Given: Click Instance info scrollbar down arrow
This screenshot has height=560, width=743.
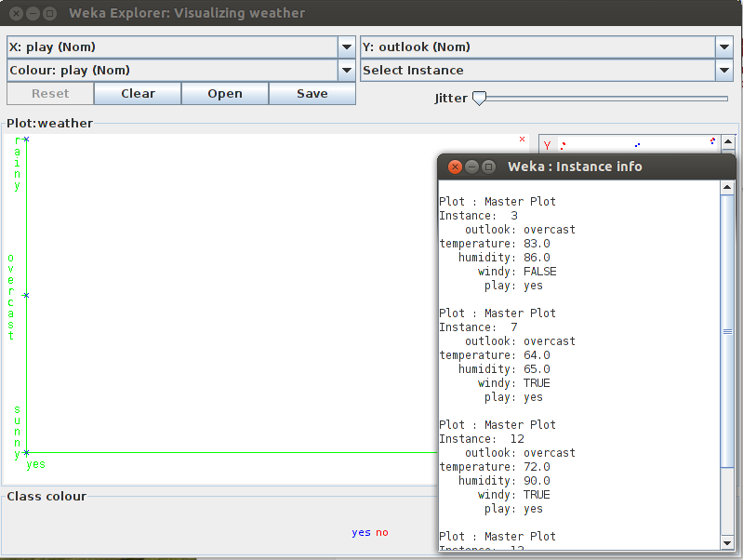Looking at the screenshot, I should (x=727, y=543).
